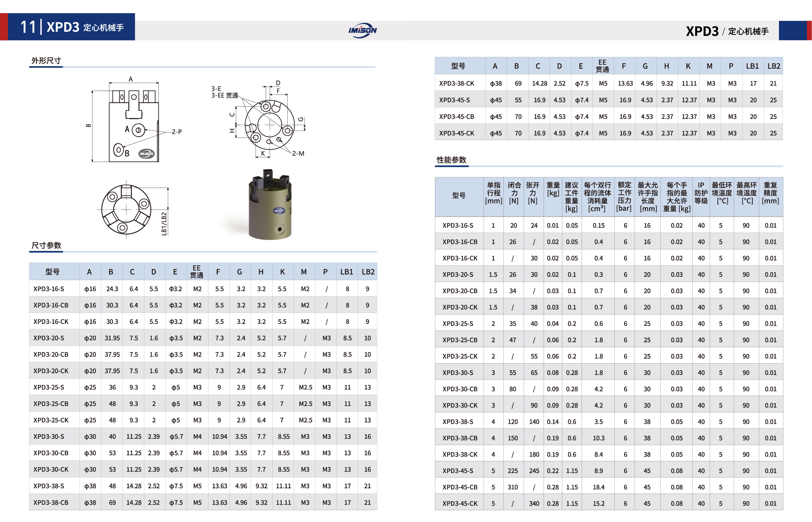Select the '尺寸参数' section heading
Screen dimensions: 812x522
[46, 245]
